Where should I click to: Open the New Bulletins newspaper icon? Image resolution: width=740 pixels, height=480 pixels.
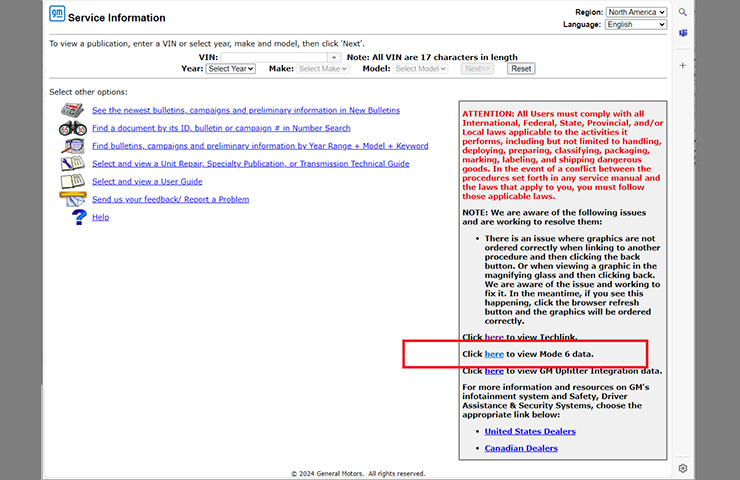tap(72, 110)
